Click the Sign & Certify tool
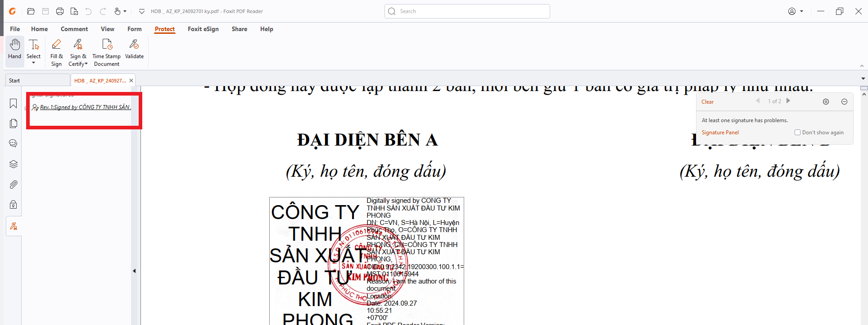This screenshot has width=868, height=325. pos(78,52)
